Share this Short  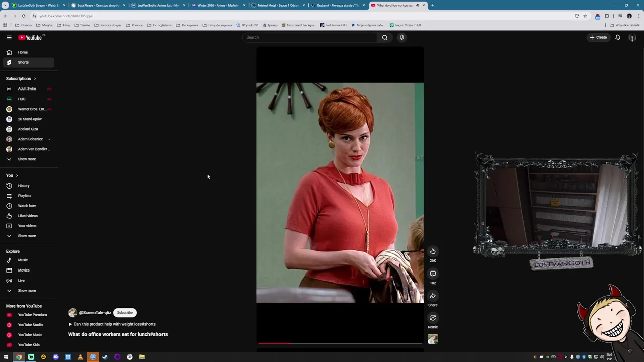point(433,296)
